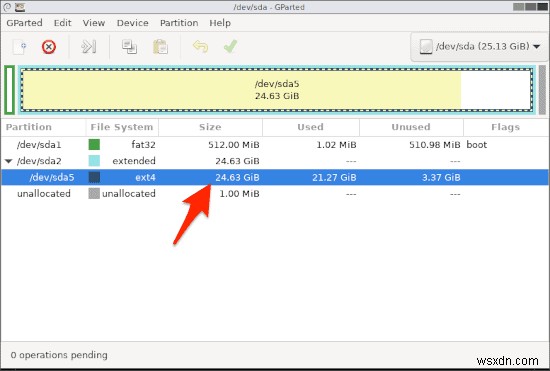Click the dark blue ext4 color swatch
This screenshot has width=550, height=371.
tap(94, 177)
